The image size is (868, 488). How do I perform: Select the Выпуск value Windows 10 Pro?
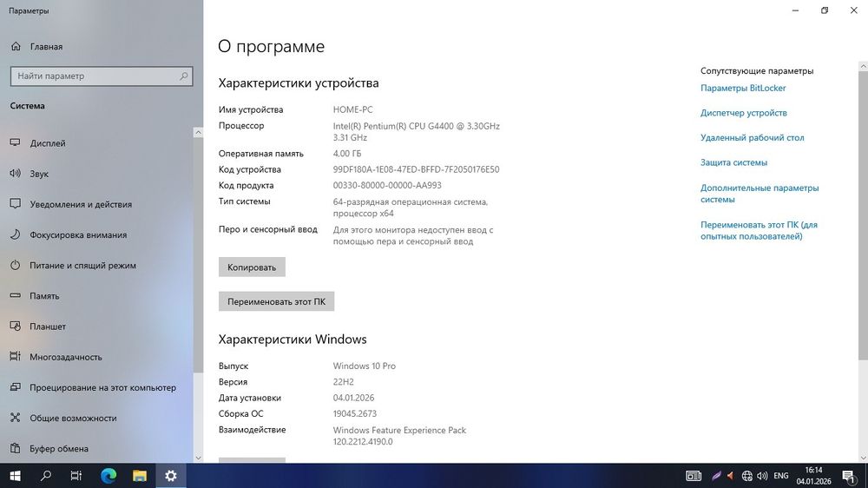365,366
